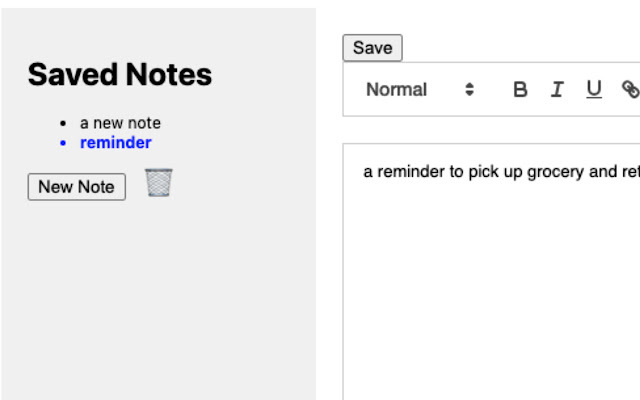Screen dimensions: 640x400
Task: Delete the note using the trash can
Action: (x=158, y=183)
